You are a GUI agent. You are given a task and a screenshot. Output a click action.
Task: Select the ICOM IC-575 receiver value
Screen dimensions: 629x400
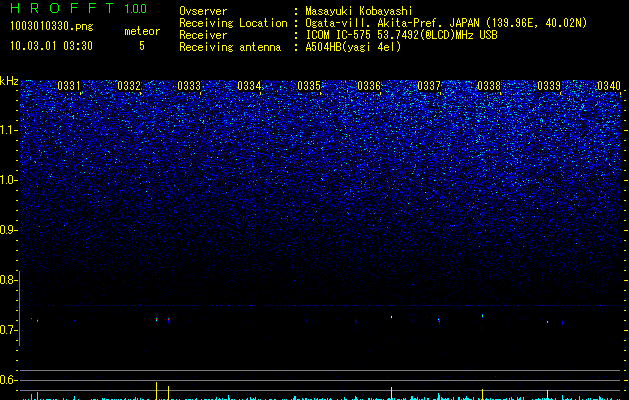tap(401, 35)
